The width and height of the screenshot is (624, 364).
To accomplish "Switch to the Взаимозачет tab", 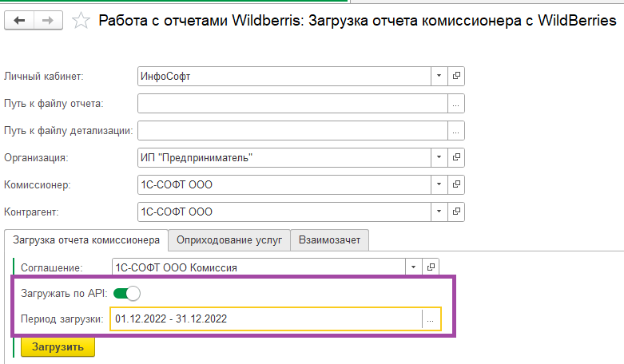I will [329, 240].
